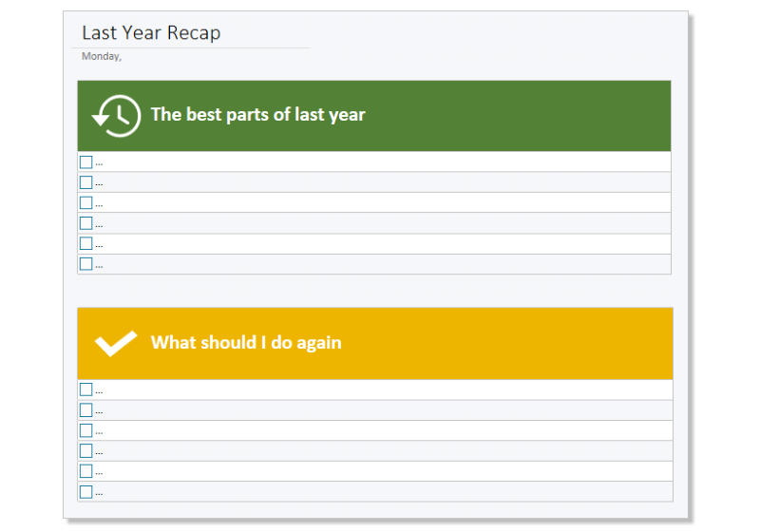Check first box under What should I do again
The width and height of the screenshot is (779, 532).
[x=85, y=389]
